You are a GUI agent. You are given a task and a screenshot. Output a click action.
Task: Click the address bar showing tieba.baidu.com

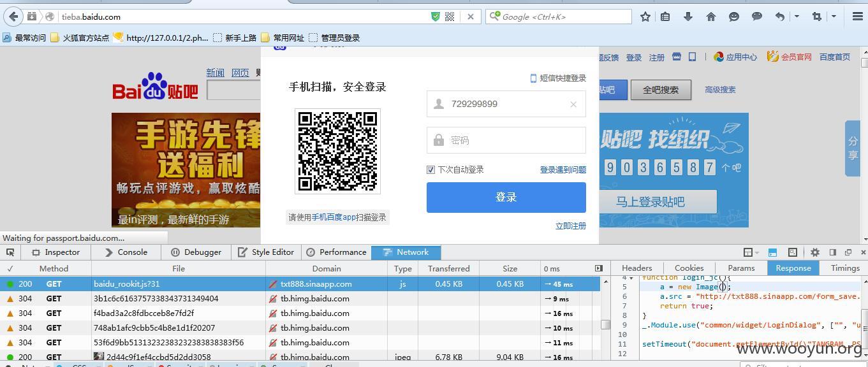pyautogui.click(x=242, y=17)
